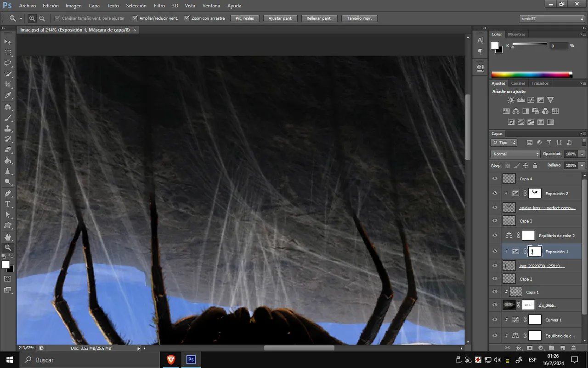Select the Lasso tool
Image resolution: width=588 pixels, height=368 pixels.
coord(8,63)
